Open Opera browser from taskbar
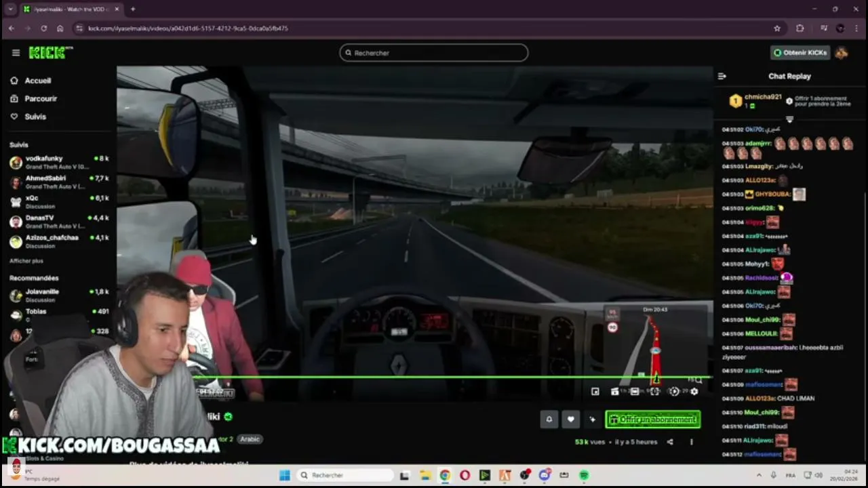This screenshot has height=488, width=868. click(465, 475)
